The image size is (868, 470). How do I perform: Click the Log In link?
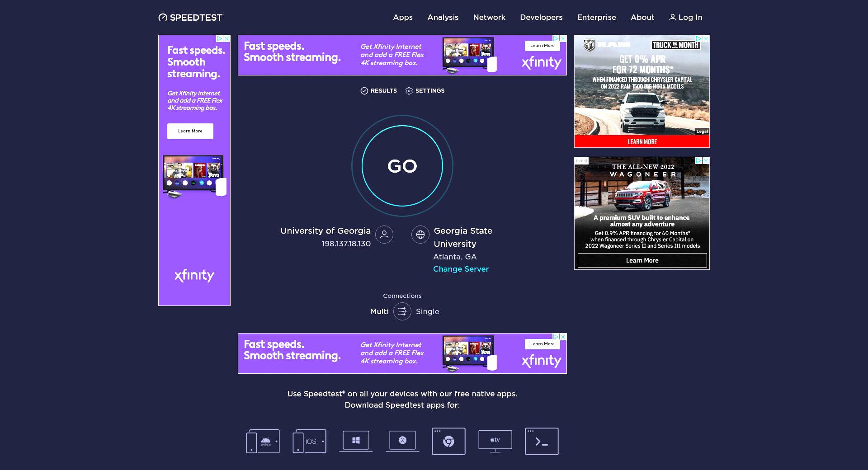click(685, 17)
